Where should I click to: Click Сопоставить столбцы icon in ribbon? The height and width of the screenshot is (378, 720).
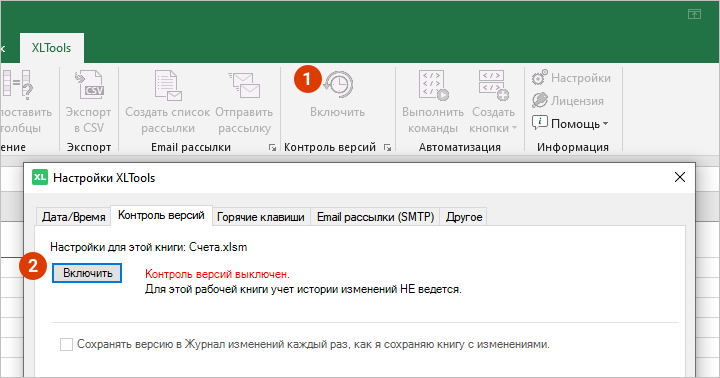(17, 85)
